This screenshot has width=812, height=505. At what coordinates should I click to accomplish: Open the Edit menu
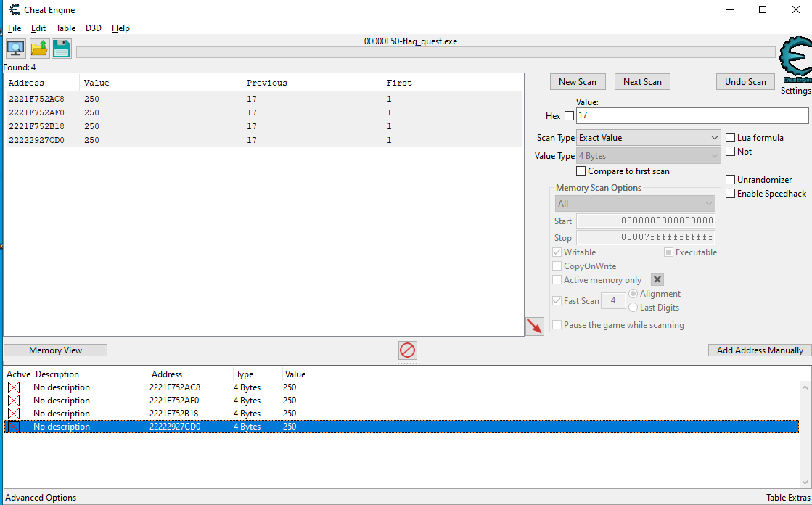[38, 28]
